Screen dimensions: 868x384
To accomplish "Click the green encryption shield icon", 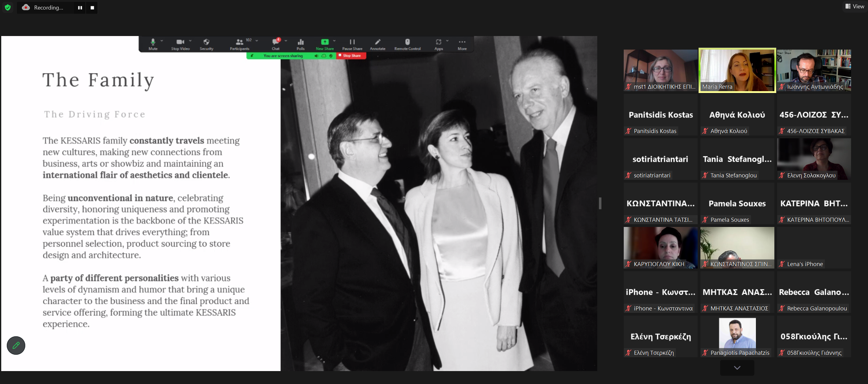I will 8,7.
